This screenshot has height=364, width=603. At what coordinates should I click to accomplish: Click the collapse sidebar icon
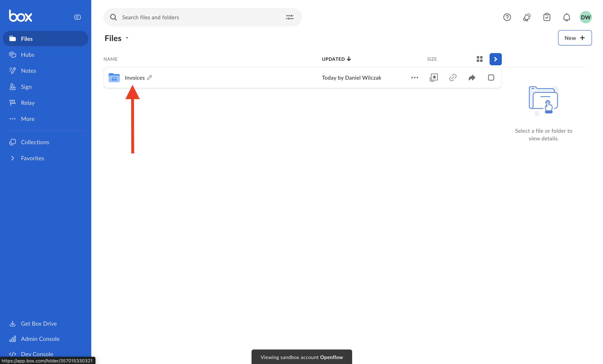[77, 17]
